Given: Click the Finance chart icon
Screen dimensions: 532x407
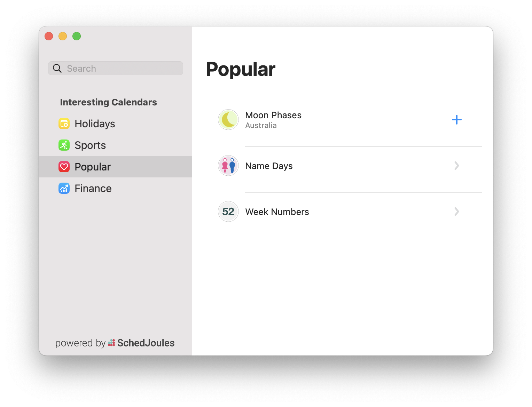Looking at the screenshot, I should click(64, 189).
